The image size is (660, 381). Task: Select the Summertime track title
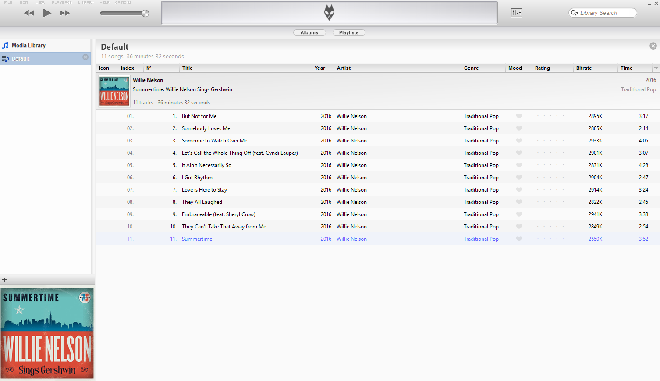click(197, 239)
